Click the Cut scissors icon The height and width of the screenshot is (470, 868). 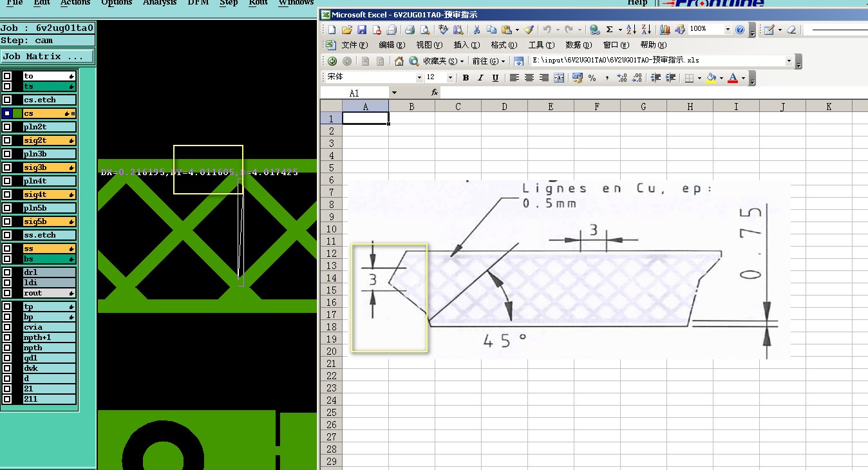tap(476, 30)
